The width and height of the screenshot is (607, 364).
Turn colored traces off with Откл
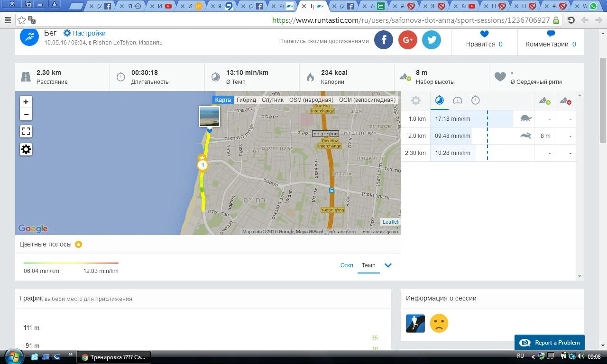(347, 265)
